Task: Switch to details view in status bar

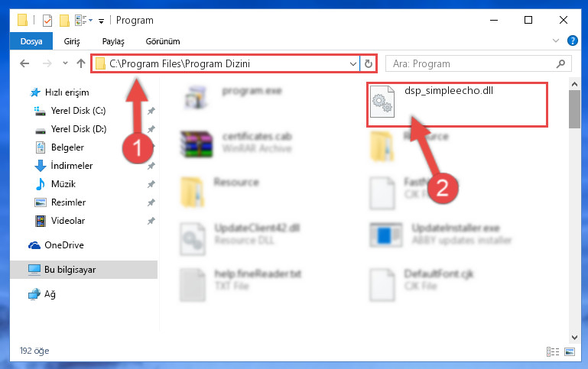Action: tap(553, 351)
